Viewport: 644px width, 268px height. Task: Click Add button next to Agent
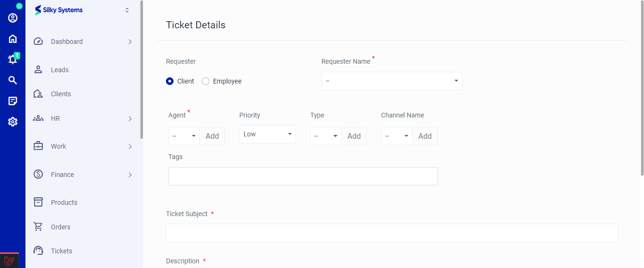pyautogui.click(x=212, y=136)
